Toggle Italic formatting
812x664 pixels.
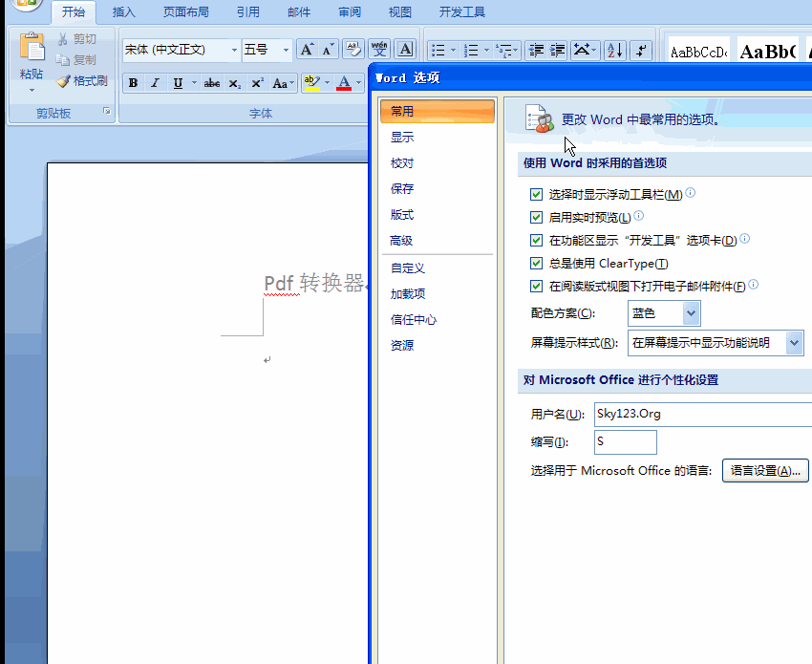(x=155, y=83)
